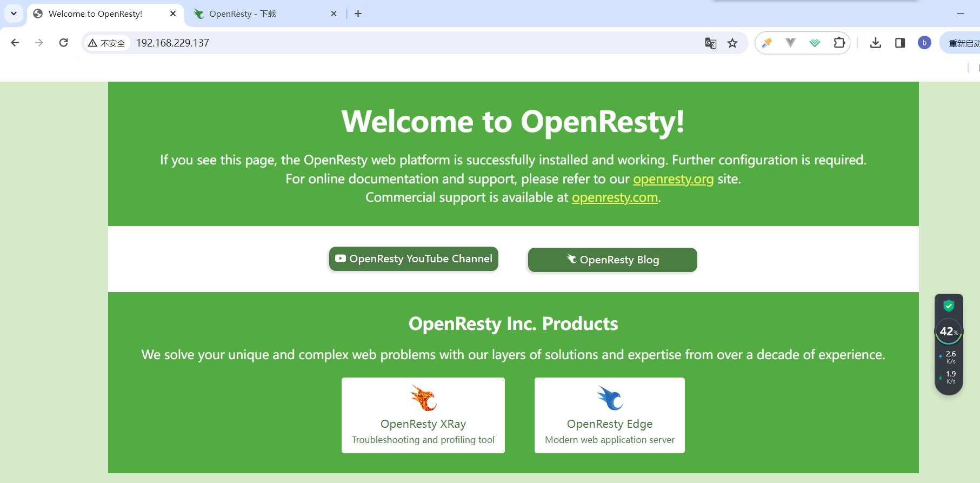Click the 重新启动 relaunch button

click(x=960, y=43)
